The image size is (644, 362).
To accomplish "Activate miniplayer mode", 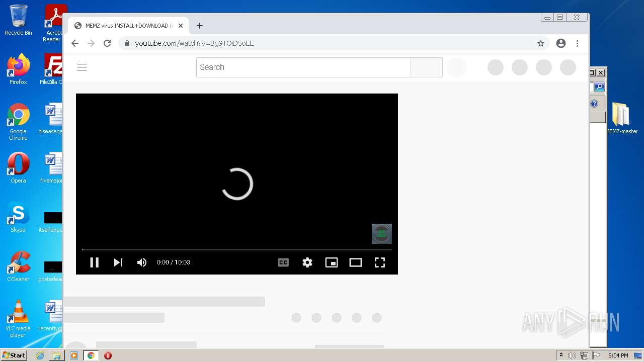I will click(x=332, y=262).
